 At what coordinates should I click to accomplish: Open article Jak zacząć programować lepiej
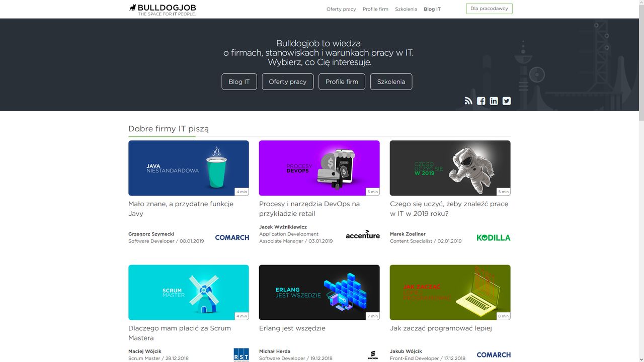(441, 328)
